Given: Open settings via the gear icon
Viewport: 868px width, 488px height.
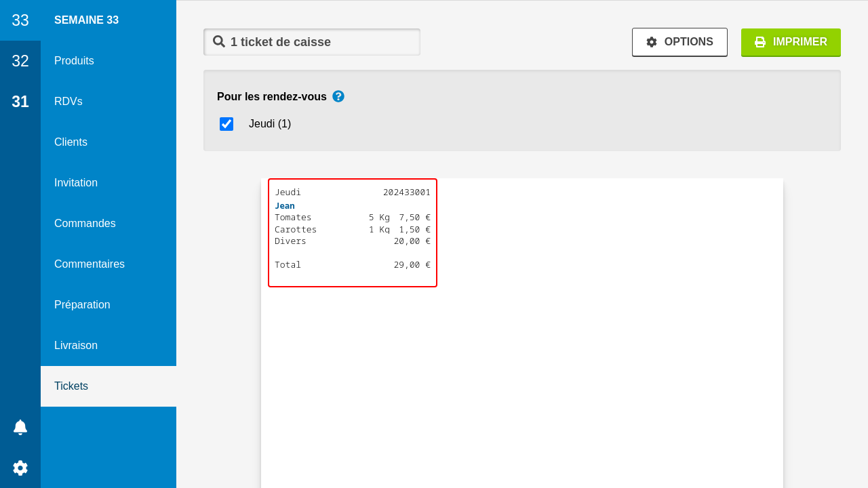Looking at the screenshot, I should point(20,468).
